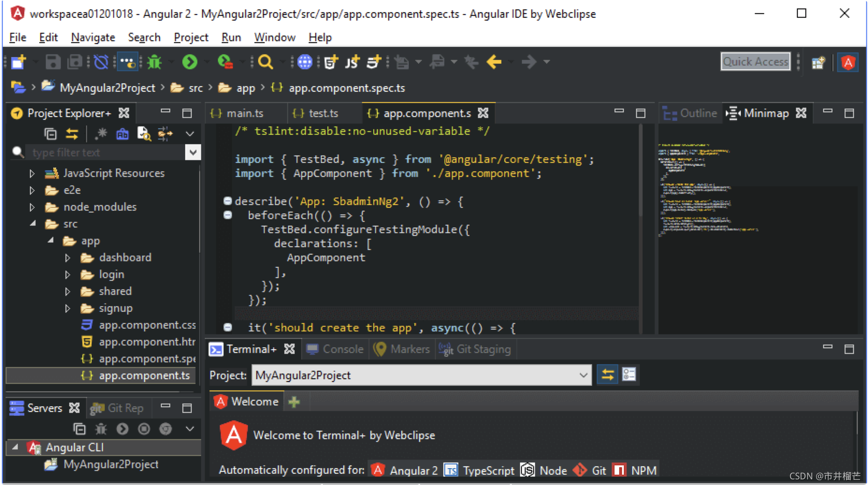Open the Open Perspective icon

[x=818, y=62]
